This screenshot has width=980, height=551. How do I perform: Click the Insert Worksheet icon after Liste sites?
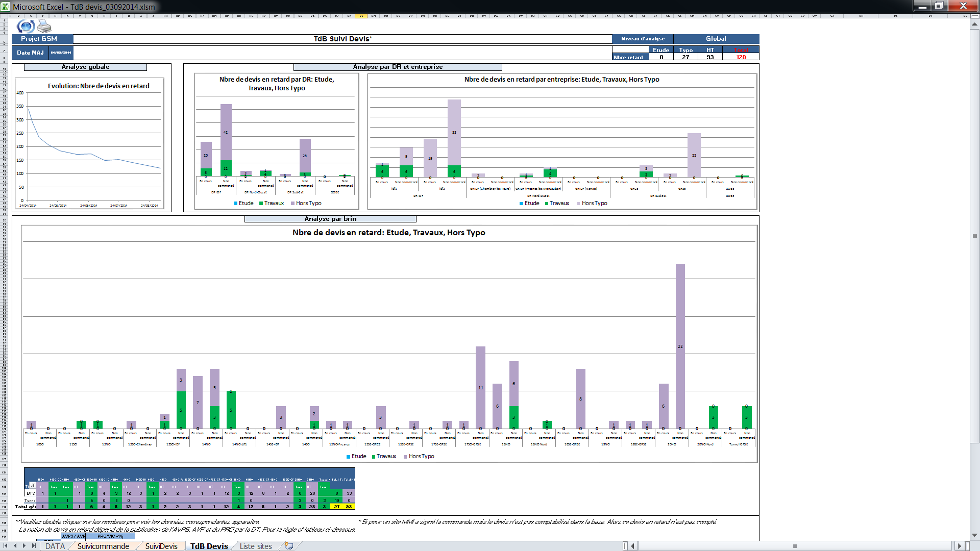tap(288, 546)
